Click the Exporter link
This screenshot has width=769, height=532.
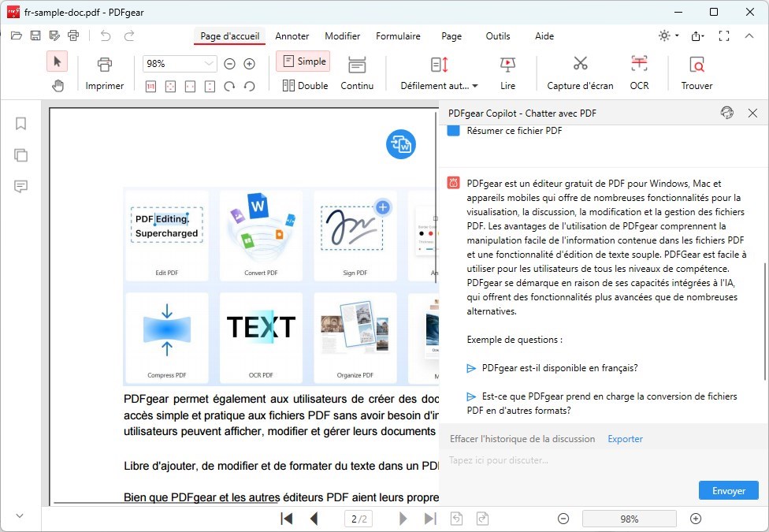625,439
